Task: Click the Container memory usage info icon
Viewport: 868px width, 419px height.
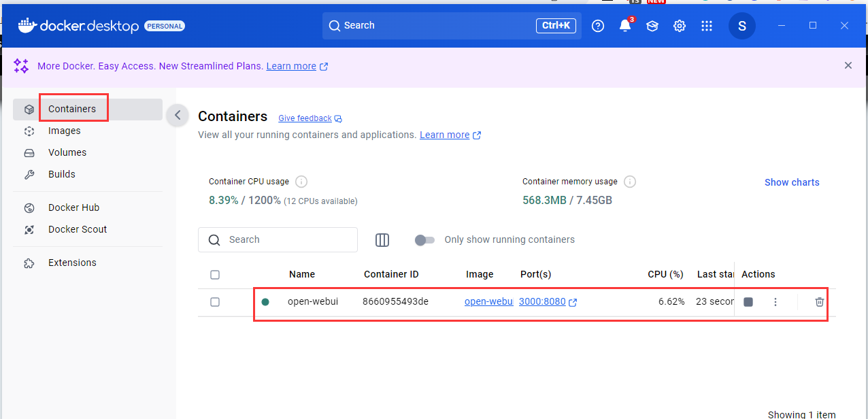Action: click(x=630, y=182)
